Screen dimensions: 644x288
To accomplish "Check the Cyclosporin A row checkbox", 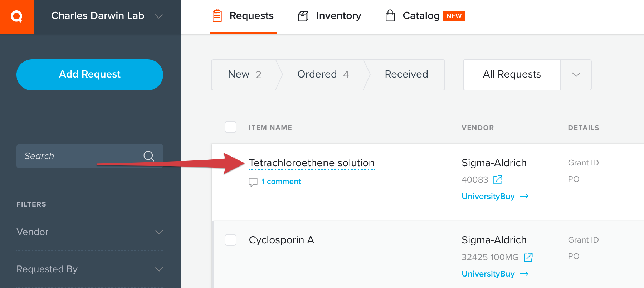I will coord(230,240).
